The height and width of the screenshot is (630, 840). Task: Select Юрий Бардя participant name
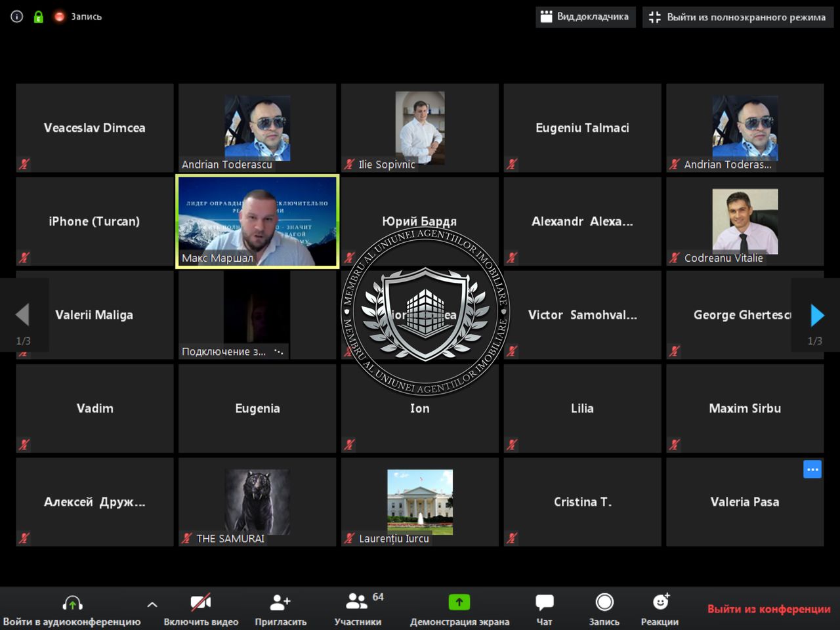coord(419,221)
